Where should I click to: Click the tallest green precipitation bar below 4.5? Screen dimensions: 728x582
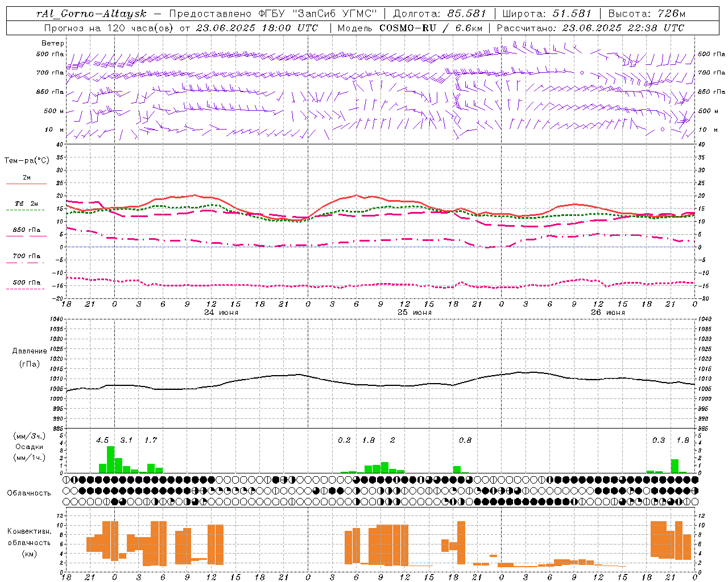tap(111, 459)
